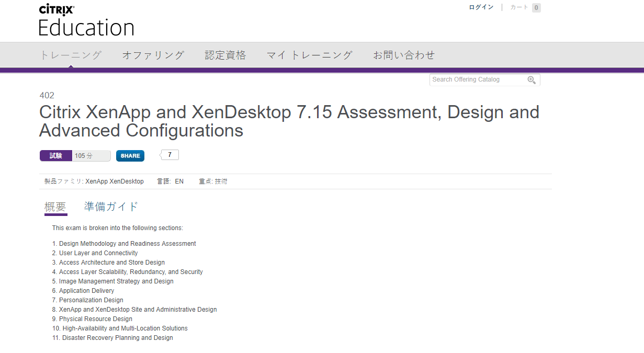Click 'Physical Resource Design' list item
644x353 pixels.
point(96,319)
